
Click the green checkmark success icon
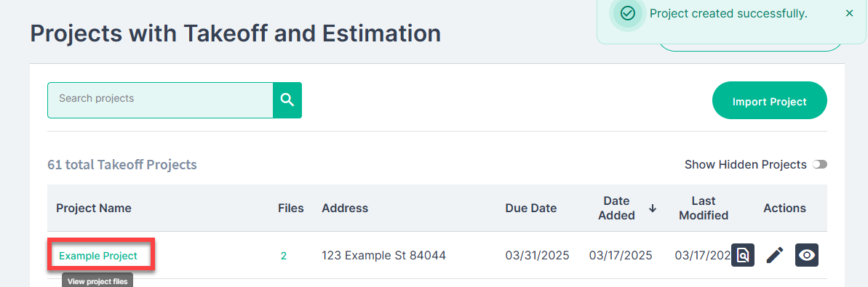(628, 13)
